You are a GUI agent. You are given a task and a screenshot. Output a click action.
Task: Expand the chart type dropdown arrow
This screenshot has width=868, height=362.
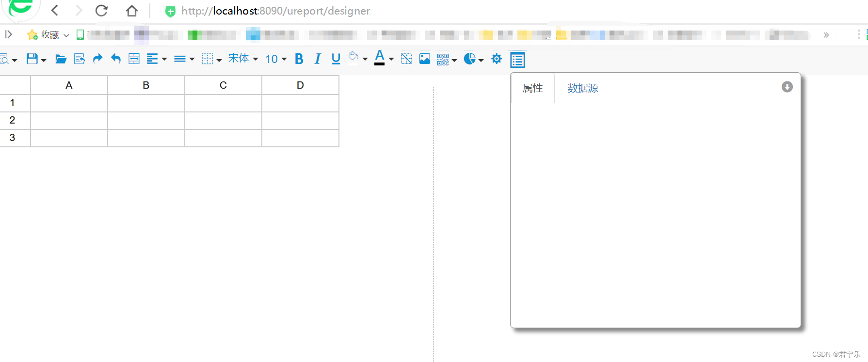coord(481,60)
